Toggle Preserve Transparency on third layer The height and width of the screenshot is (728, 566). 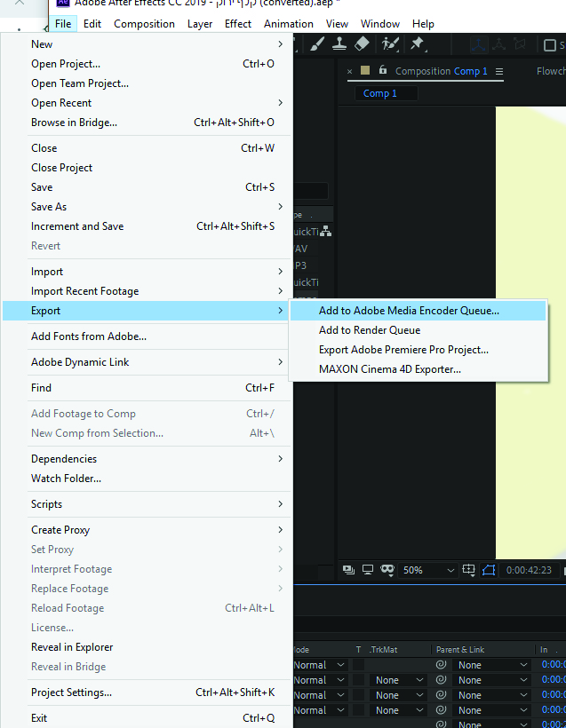(x=358, y=695)
